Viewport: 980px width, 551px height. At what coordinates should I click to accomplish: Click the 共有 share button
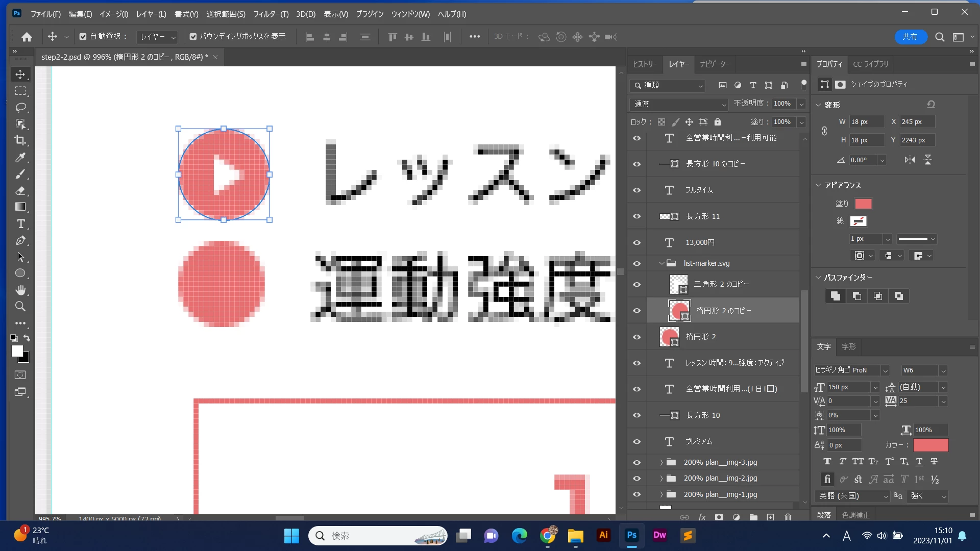[x=910, y=37]
